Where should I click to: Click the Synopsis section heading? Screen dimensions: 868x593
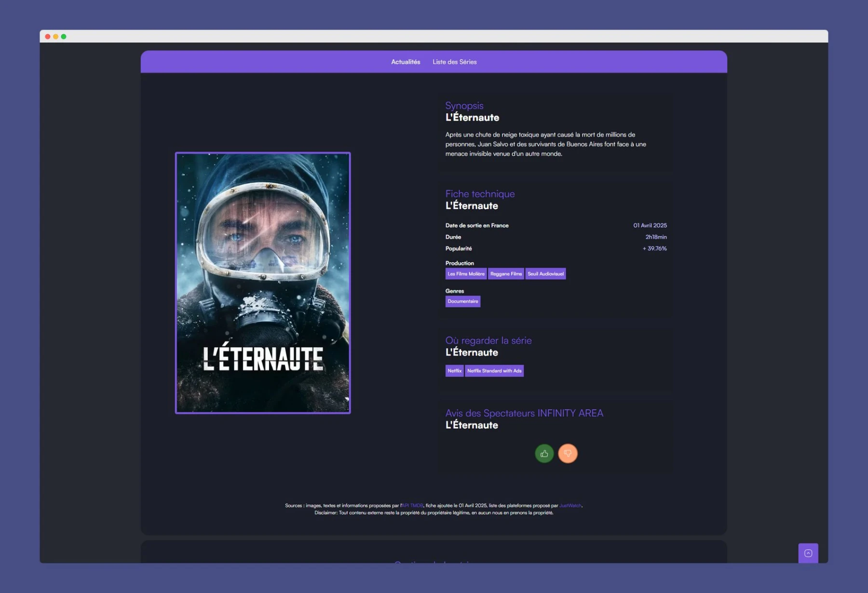464,106
